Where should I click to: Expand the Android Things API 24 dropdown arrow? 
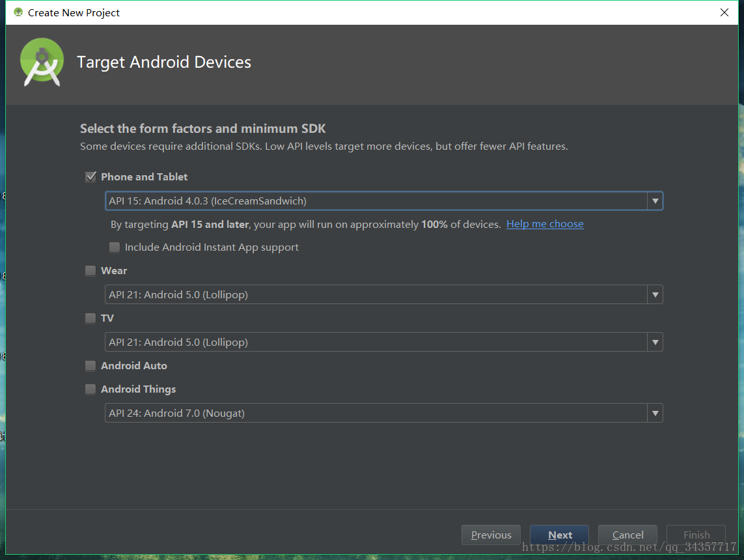tap(655, 413)
